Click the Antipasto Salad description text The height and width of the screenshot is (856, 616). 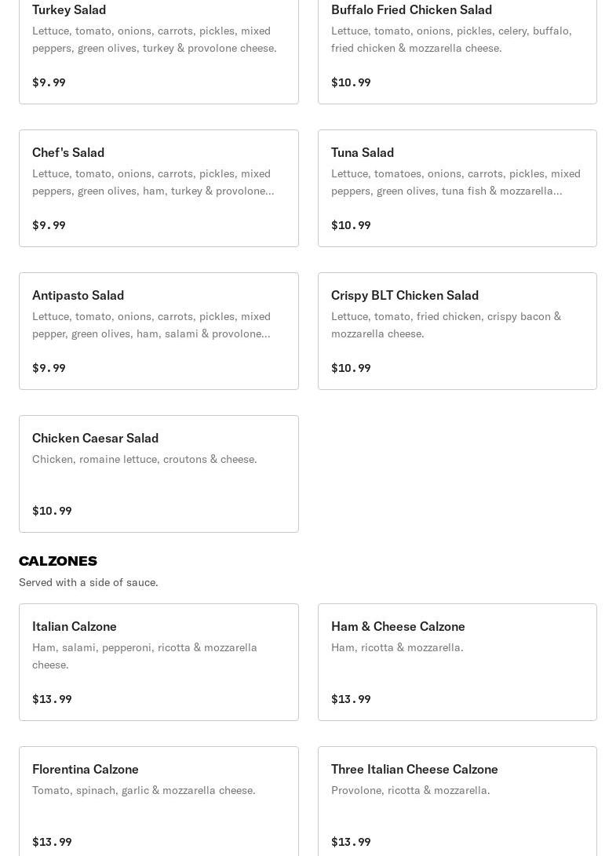[x=151, y=325]
